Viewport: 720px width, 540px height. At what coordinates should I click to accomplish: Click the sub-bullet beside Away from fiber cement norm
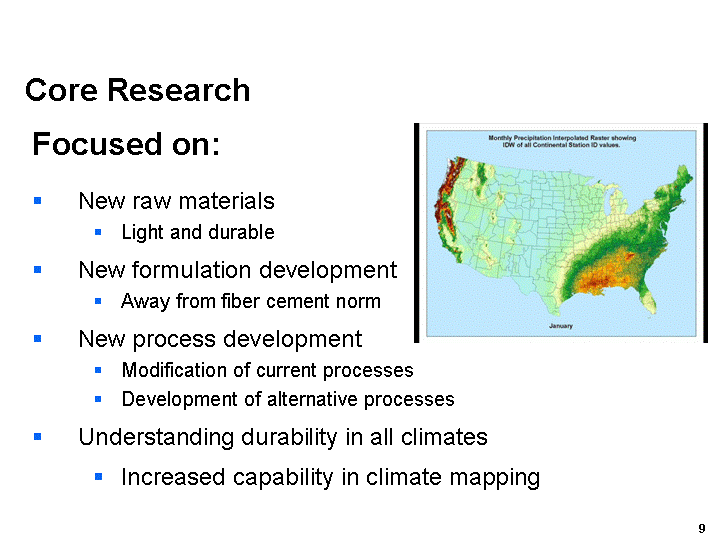[98, 301]
